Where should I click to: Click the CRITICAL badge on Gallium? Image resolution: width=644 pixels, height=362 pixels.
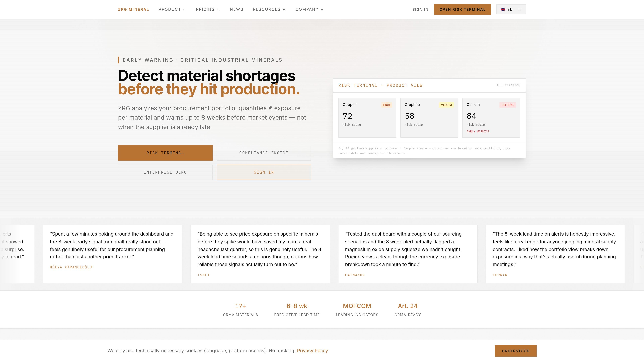pyautogui.click(x=507, y=105)
